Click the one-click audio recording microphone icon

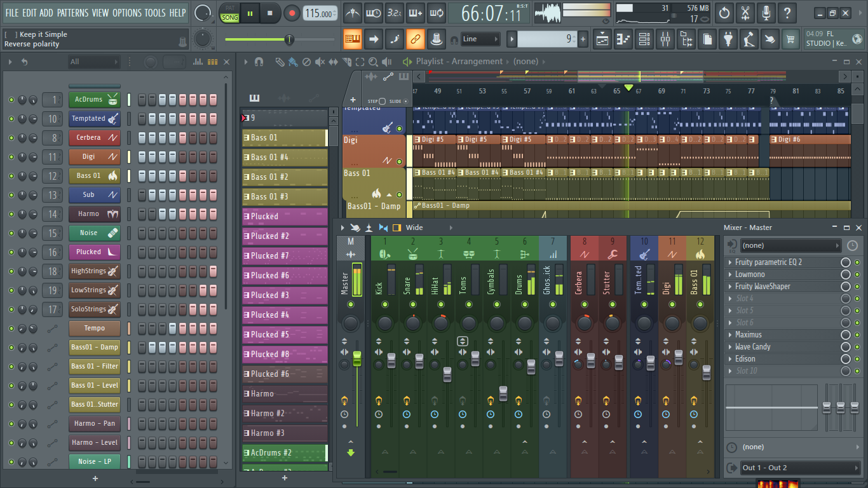pyautogui.click(x=766, y=13)
